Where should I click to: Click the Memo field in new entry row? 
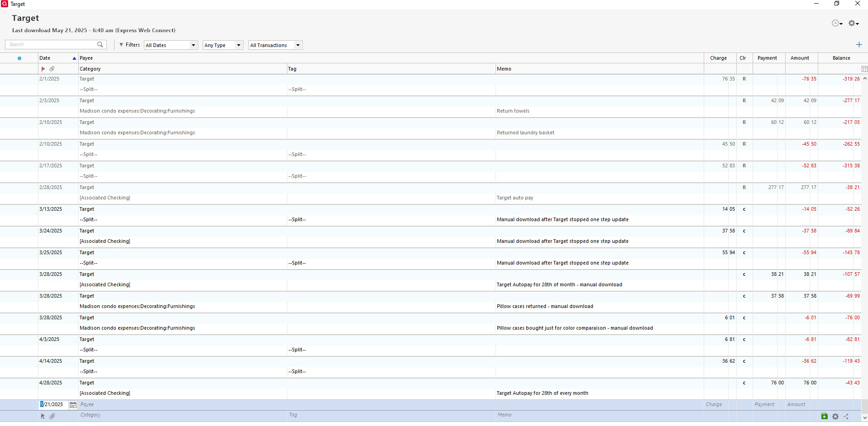coord(600,415)
